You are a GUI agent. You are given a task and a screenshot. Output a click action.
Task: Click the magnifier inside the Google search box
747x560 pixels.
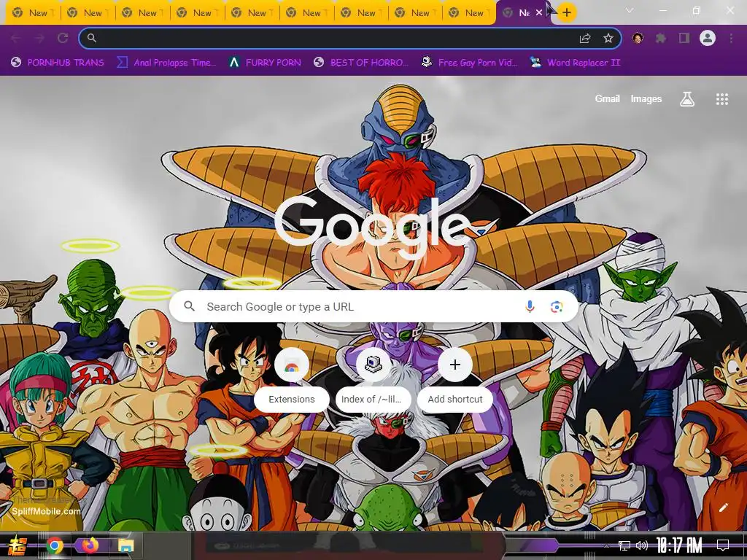(189, 306)
